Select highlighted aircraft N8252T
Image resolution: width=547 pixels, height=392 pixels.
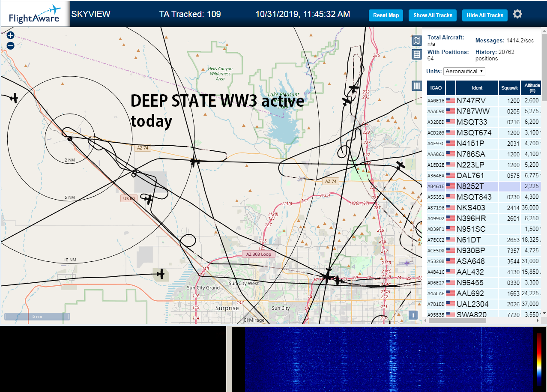coord(484,186)
